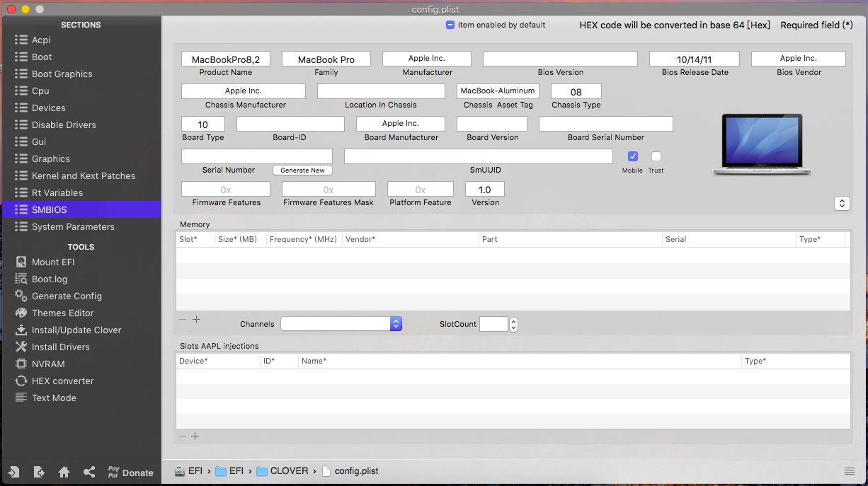Screen dimensions: 868x486
Task: Click EFI drive in the path bar
Action: coord(189,470)
